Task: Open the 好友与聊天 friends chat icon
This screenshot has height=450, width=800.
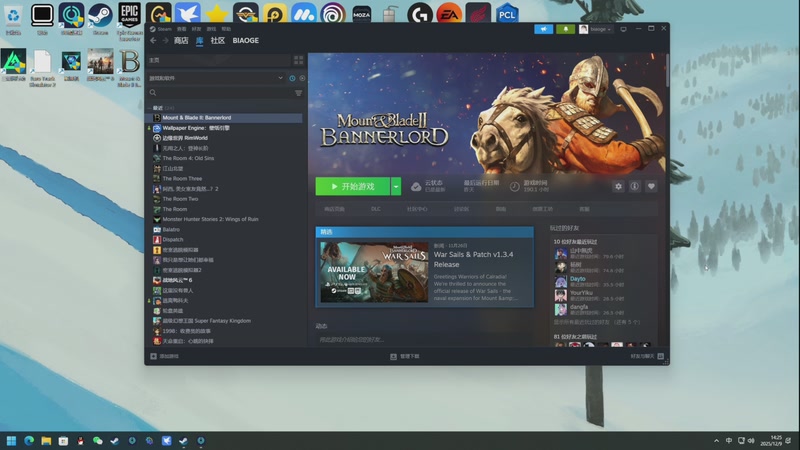Action: 661,356
